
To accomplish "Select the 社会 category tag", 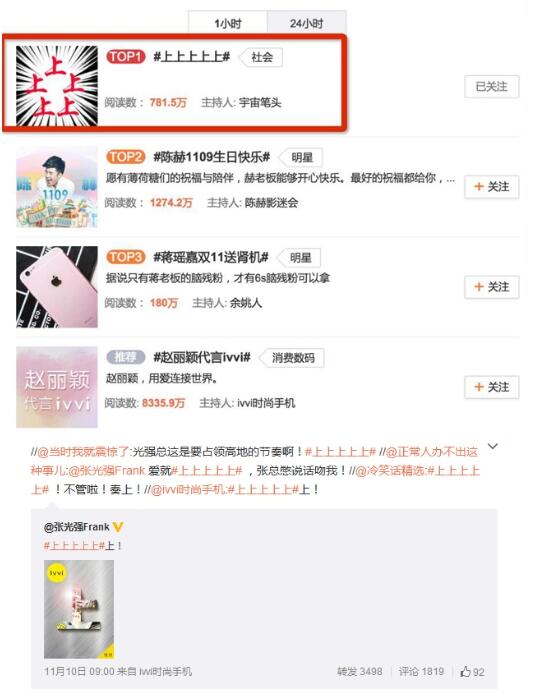I will click(261, 57).
